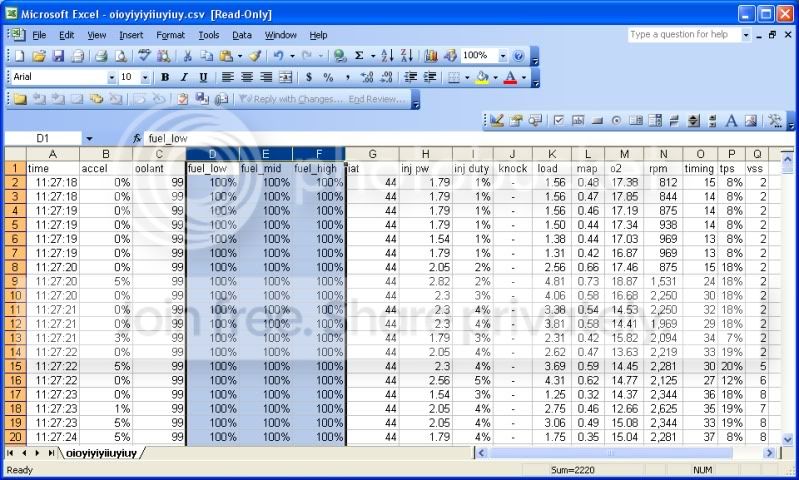This screenshot has width=799, height=480.
Task: Open the Borders dropdown arrow
Action: coord(467,77)
